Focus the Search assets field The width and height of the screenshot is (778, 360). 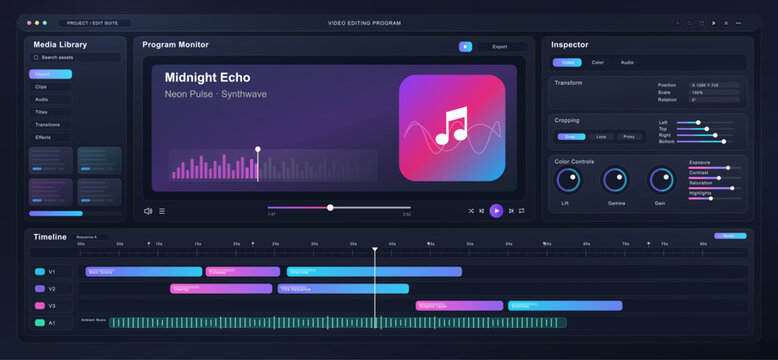[75, 58]
